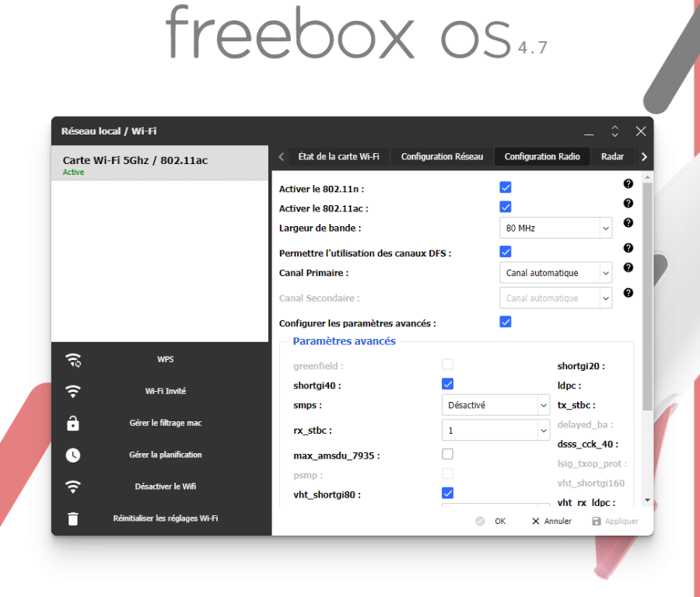Click Annuler to cancel changes
The image size is (700, 597).
[x=551, y=521]
